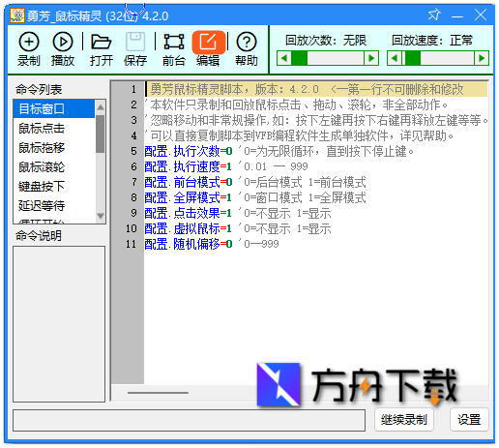Select 目标窗口 in command list

pos(54,108)
